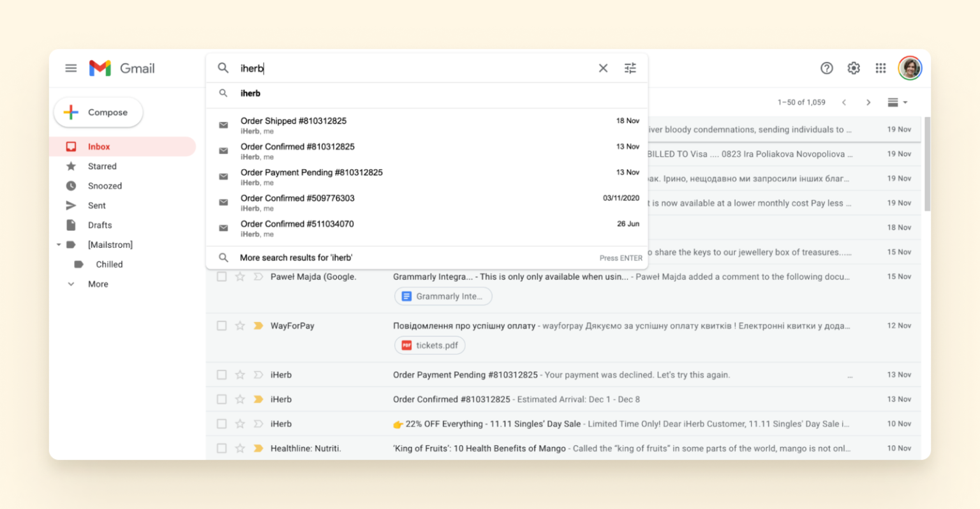Select the Paweł Majda email checkbox
Screen dimensions: 980x509
click(x=221, y=277)
